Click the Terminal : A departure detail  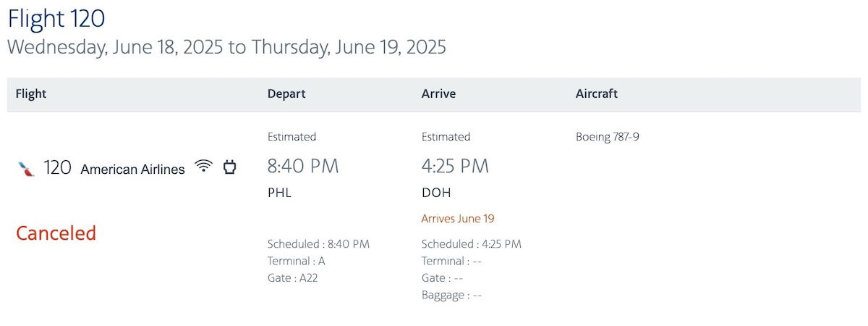click(296, 261)
